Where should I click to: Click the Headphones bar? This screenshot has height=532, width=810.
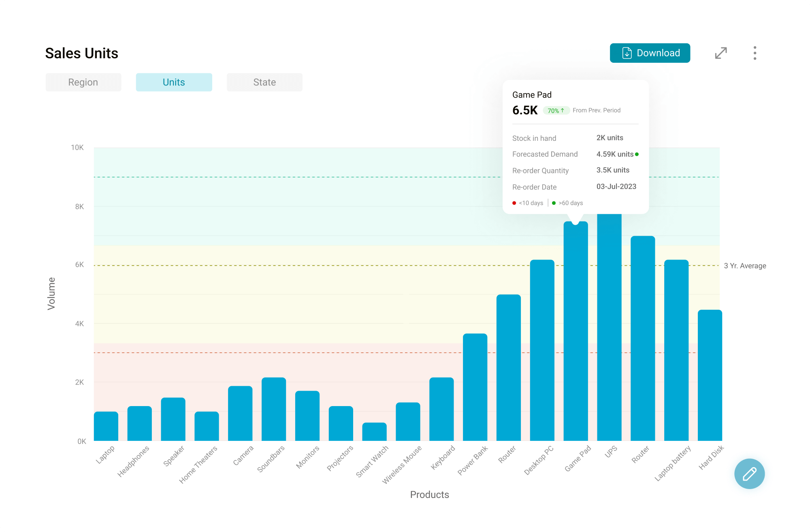140,423
